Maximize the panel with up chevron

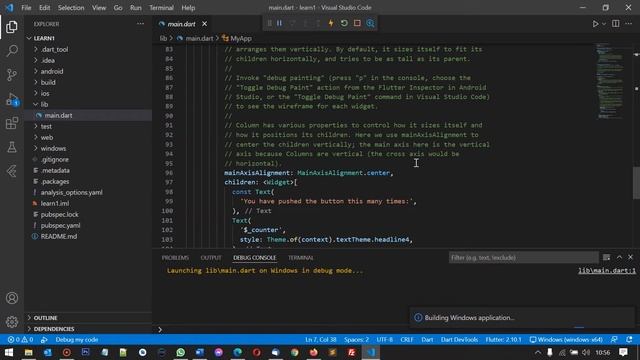point(619,257)
